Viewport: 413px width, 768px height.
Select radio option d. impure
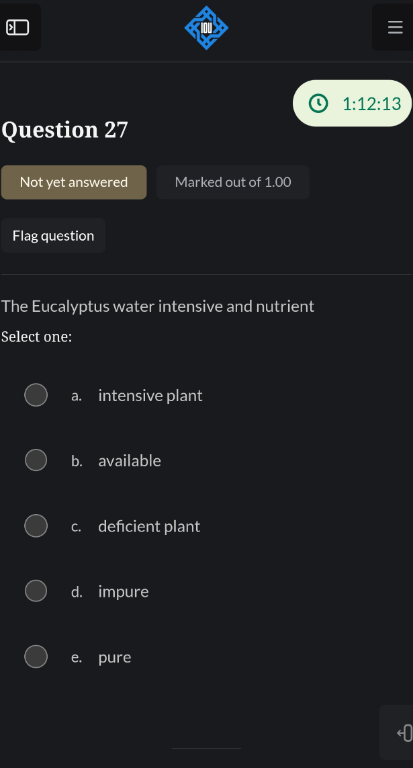click(x=36, y=591)
